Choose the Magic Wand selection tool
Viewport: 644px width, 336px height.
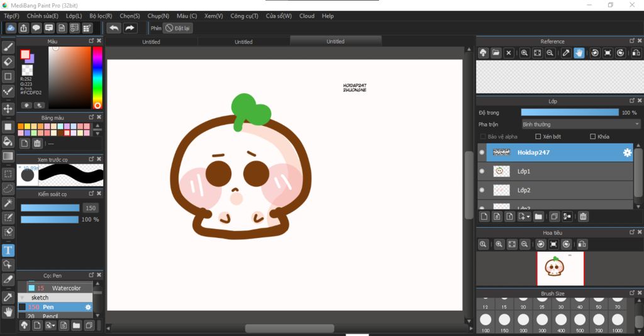point(8,203)
